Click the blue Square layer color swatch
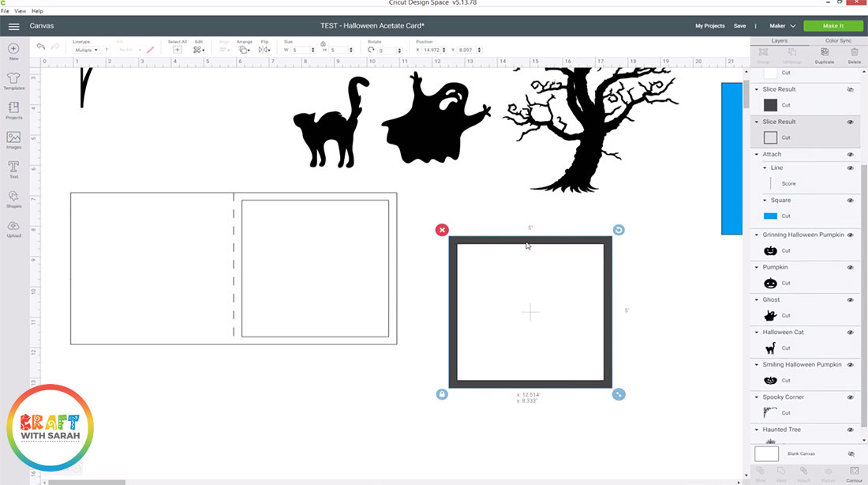 (x=770, y=216)
